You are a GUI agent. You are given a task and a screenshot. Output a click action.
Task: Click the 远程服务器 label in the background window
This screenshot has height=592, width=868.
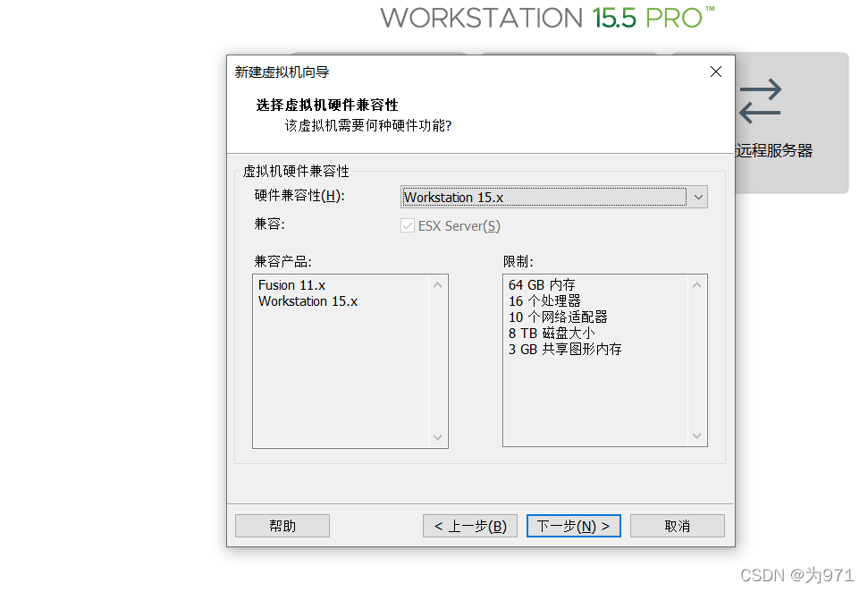774,150
